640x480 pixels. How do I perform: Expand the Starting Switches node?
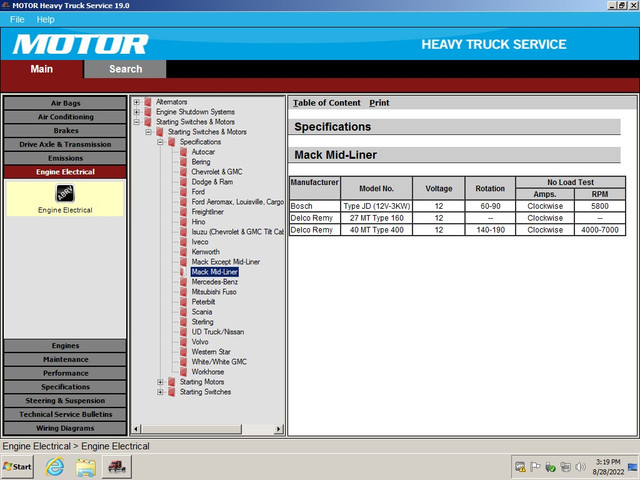pyautogui.click(x=160, y=392)
